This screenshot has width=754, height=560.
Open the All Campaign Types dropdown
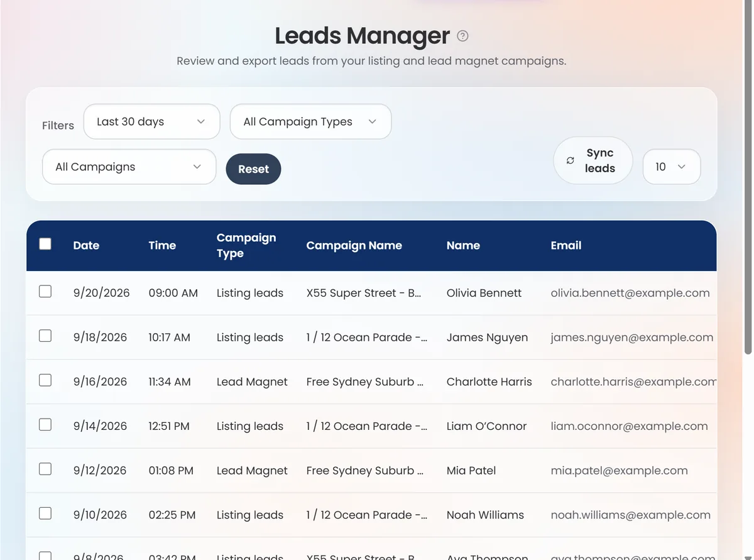coord(310,121)
